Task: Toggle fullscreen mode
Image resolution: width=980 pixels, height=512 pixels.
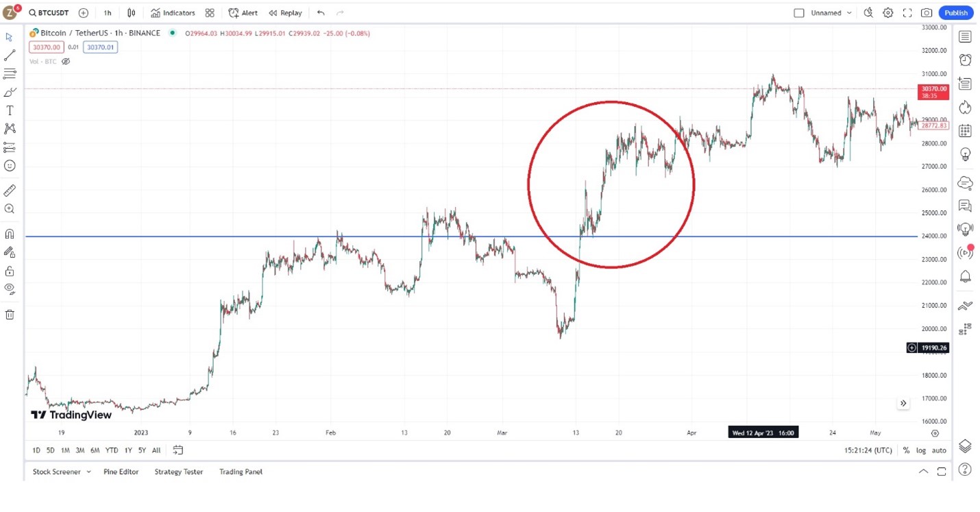Action: [x=907, y=13]
